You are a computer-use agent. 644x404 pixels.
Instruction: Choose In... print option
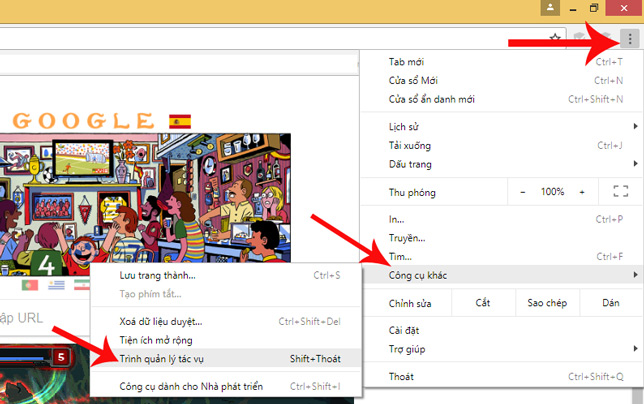click(x=502, y=219)
